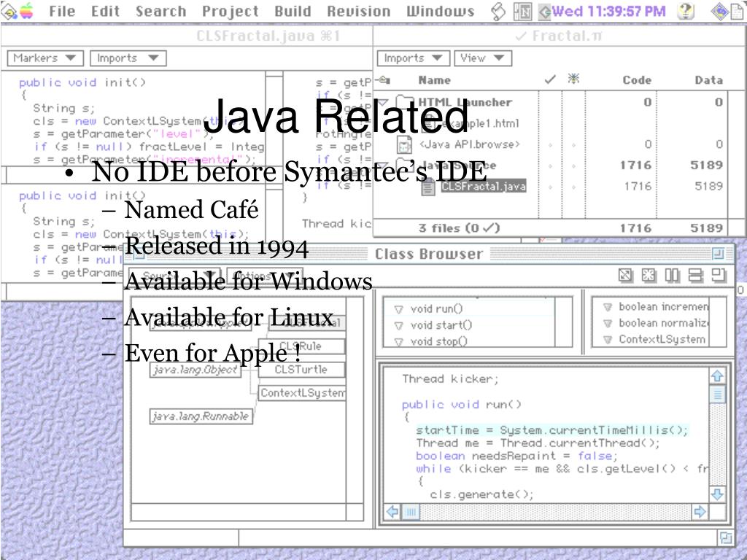747x560 pixels.
Task: Expand the boolean incremen field entry
Action: (608, 307)
